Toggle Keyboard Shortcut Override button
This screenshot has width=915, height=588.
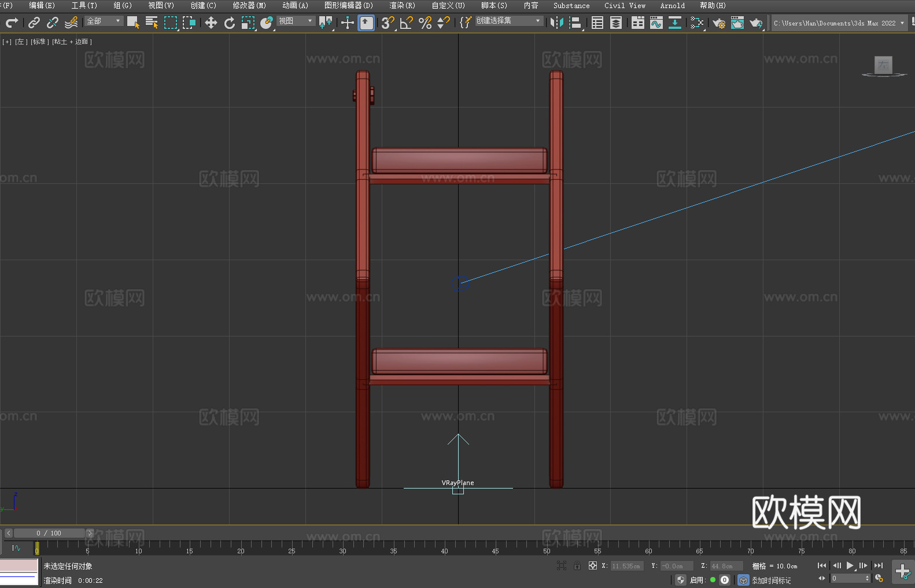(366, 23)
